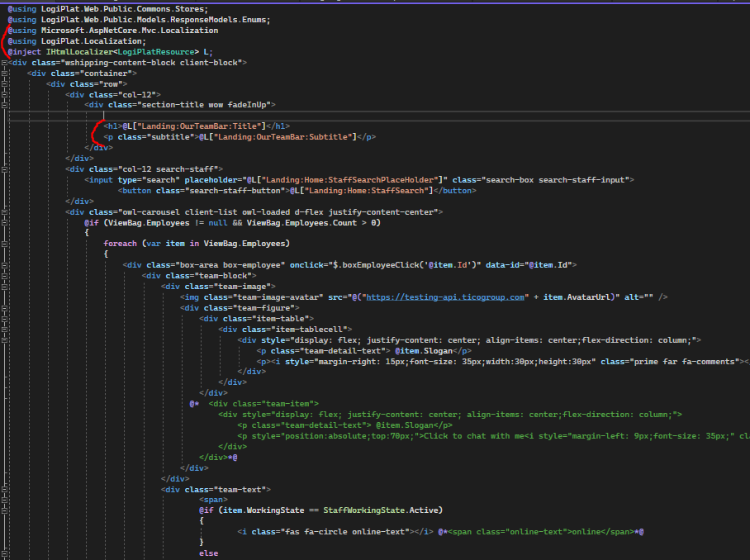
Task: Collapse the team-block div region
Action: coord(4,276)
